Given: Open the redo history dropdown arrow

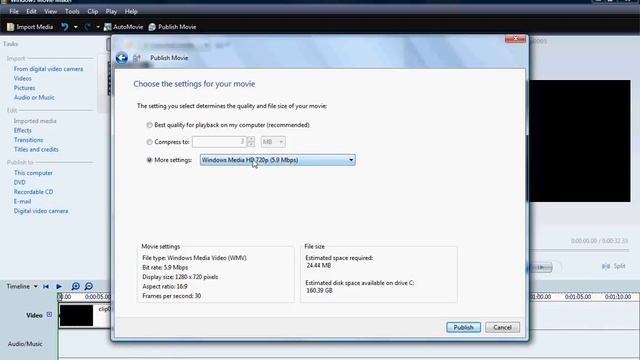Looking at the screenshot, I should coord(98,27).
